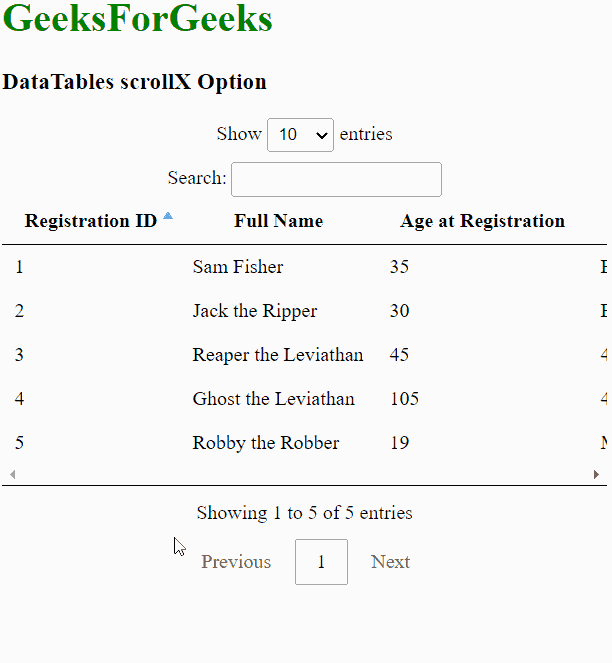Select page 1 pagination button
The image size is (612, 663).
click(x=321, y=562)
